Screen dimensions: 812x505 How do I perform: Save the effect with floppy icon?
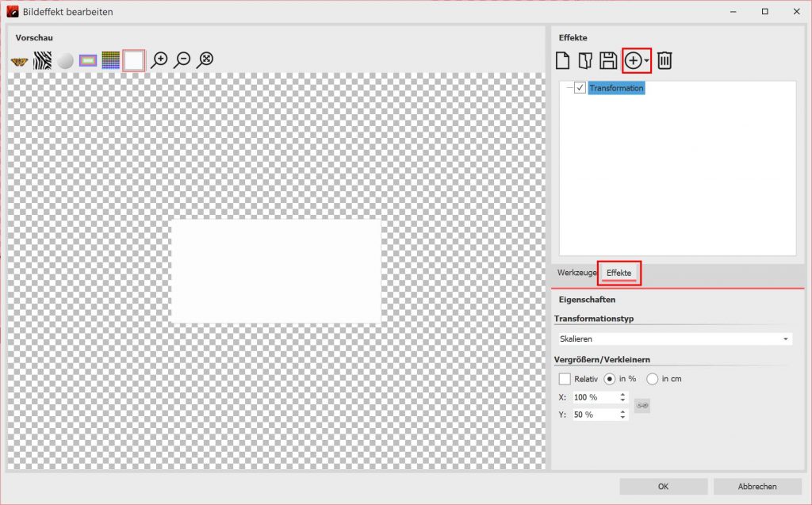click(x=608, y=60)
